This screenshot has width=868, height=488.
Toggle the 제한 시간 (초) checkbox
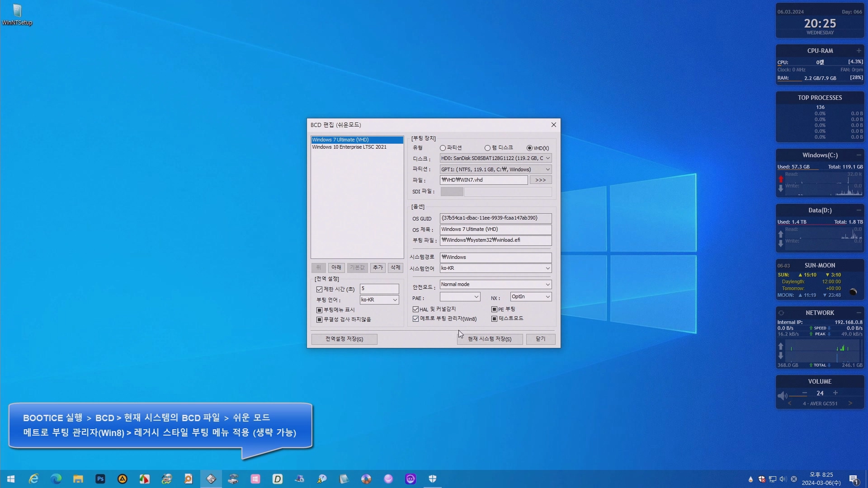pyautogui.click(x=319, y=289)
